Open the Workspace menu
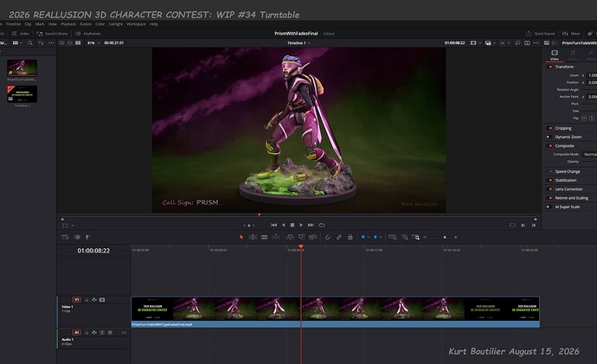This screenshot has width=597, height=364. click(137, 24)
